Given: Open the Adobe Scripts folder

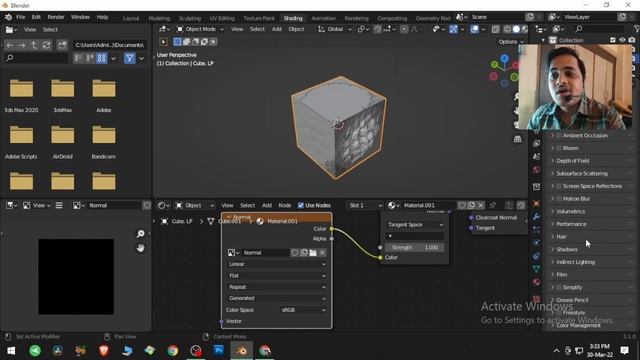Looking at the screenshot, I should (21, 142).
